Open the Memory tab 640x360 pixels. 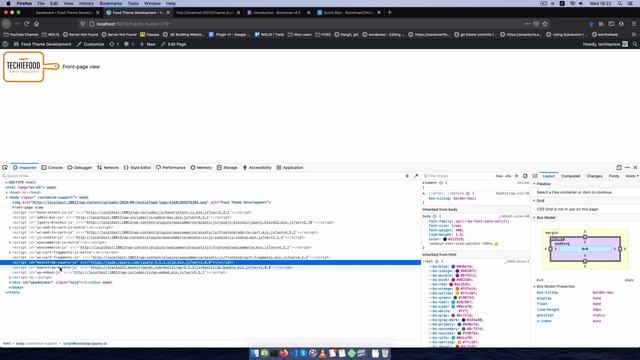(201, 168)
